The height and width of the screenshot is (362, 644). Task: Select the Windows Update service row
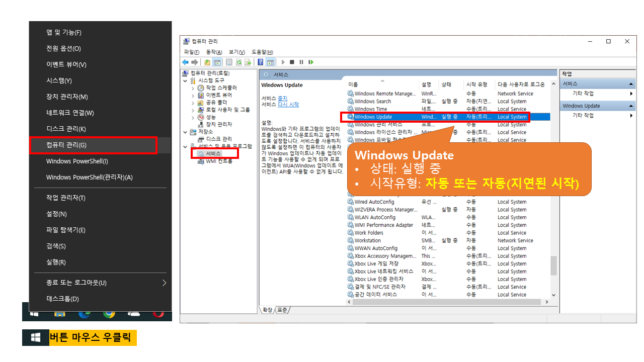tap(448, 117)
